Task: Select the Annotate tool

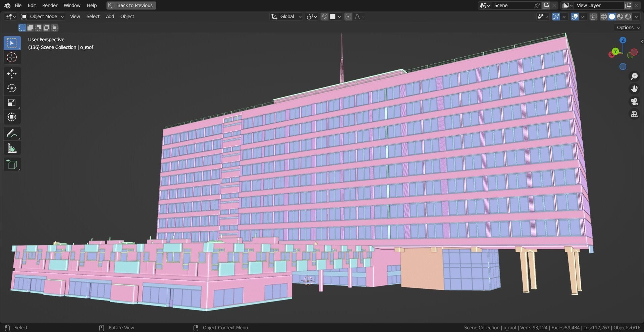Action: pos(12,133)
